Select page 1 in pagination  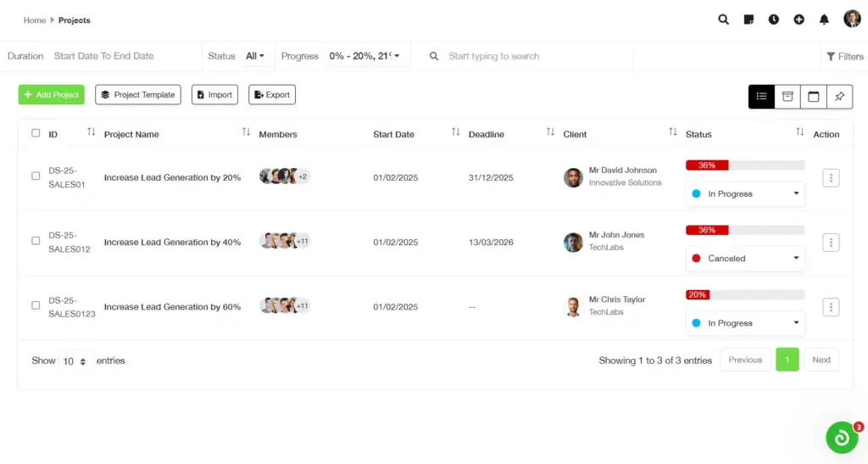787,360
